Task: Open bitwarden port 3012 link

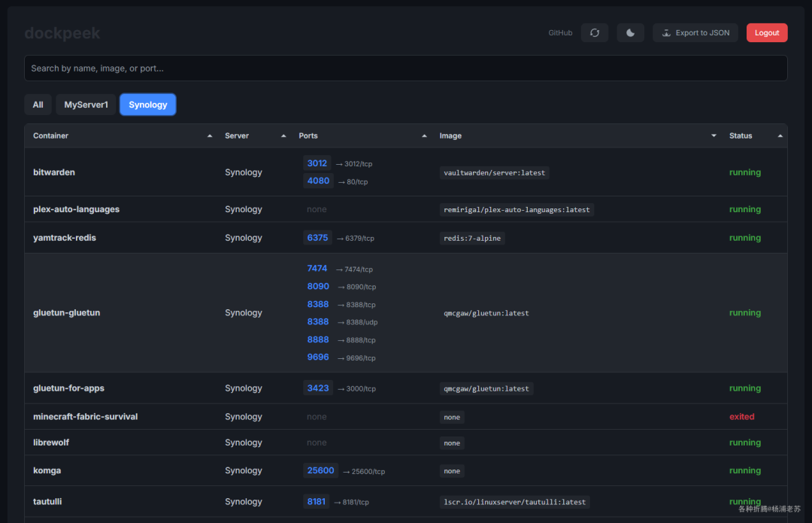Action: pos(317,163)
